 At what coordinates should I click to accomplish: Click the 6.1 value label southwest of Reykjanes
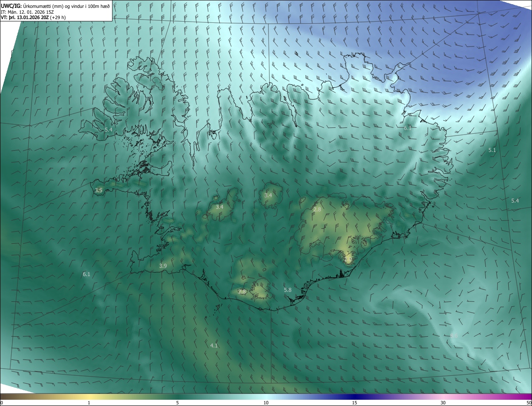(86, 274)
